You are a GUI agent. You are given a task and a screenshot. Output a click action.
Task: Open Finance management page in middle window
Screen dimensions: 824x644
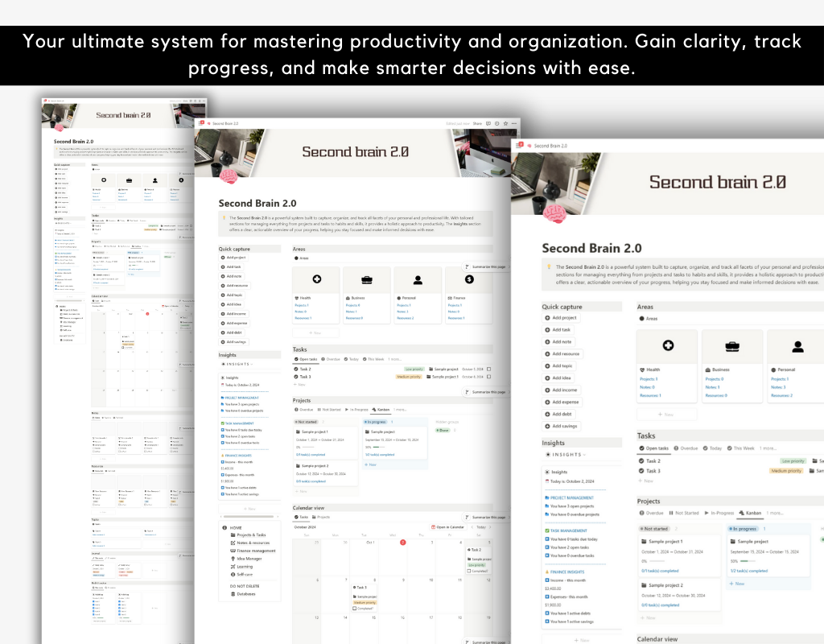point(253,551)
